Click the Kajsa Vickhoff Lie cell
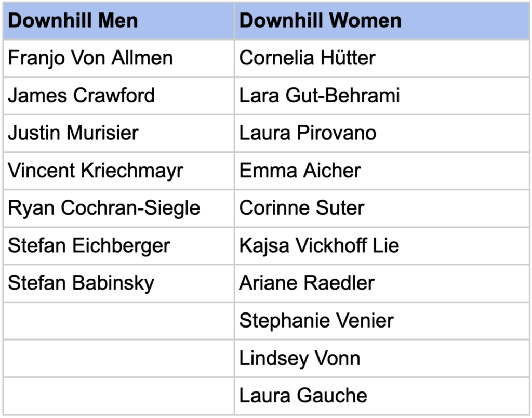532x418 pixels. pos(319,245)
